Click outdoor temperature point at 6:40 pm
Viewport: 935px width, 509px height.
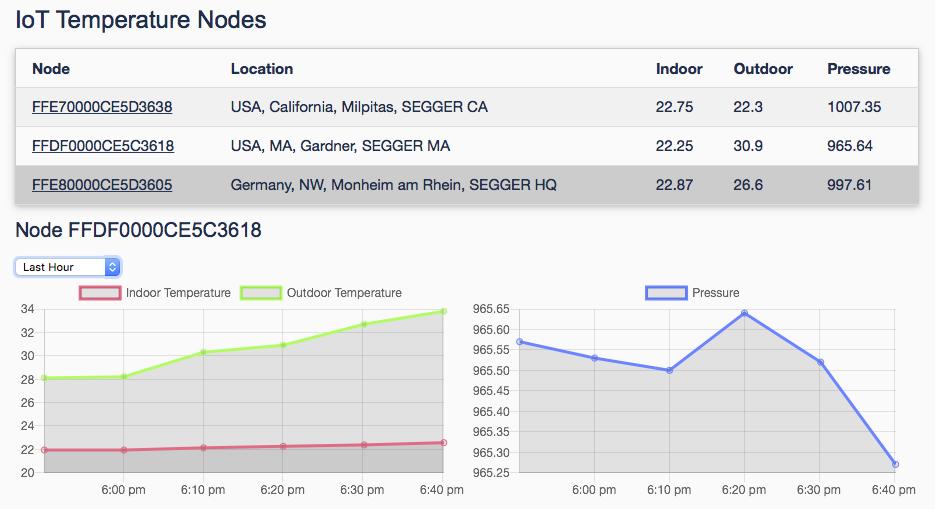(x=444, y=311)
